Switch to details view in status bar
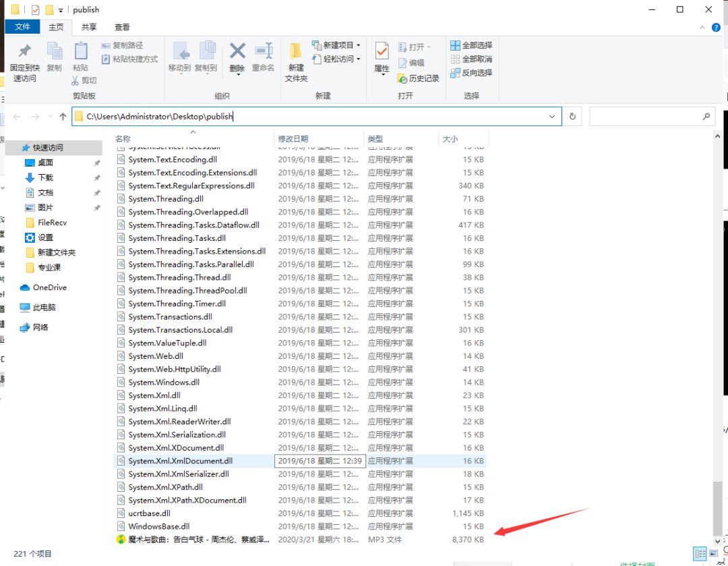728x566 pixels. coord(700,553)
